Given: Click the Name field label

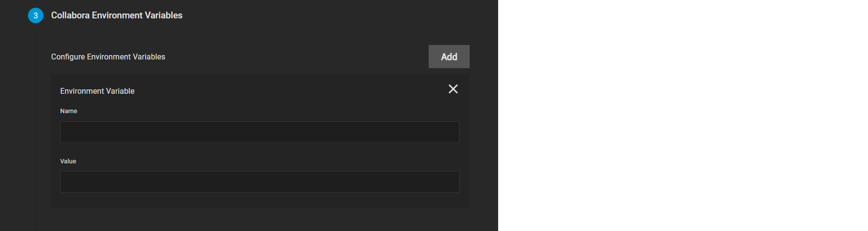Looking at the screenshot, I should click(x=68, y=111).
